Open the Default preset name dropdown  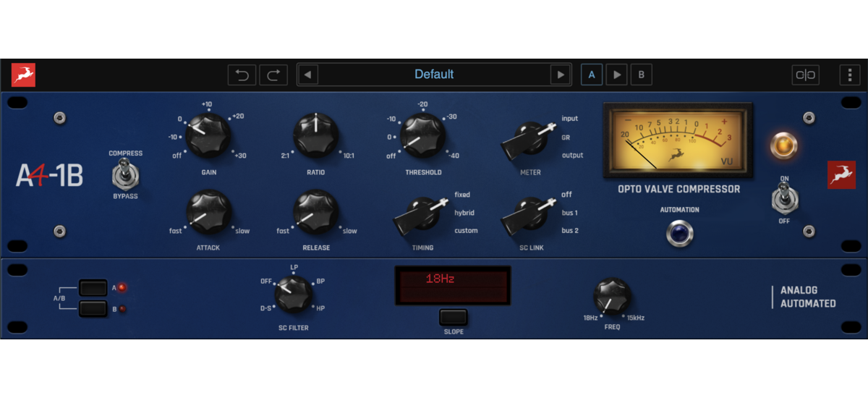434,75
